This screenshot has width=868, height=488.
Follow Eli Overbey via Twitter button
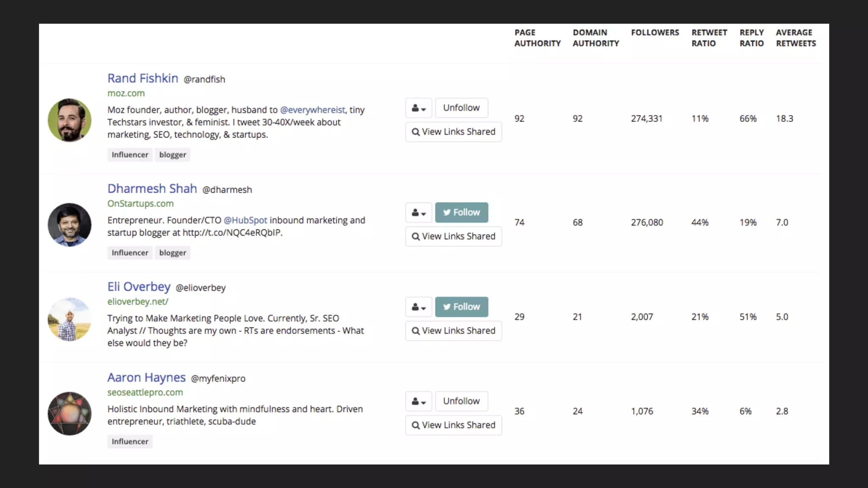click(x=461, y=307)
